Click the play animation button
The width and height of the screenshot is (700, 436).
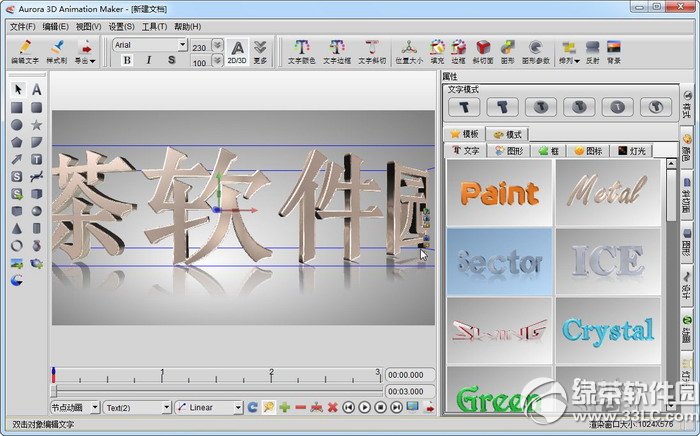point(364,407)
